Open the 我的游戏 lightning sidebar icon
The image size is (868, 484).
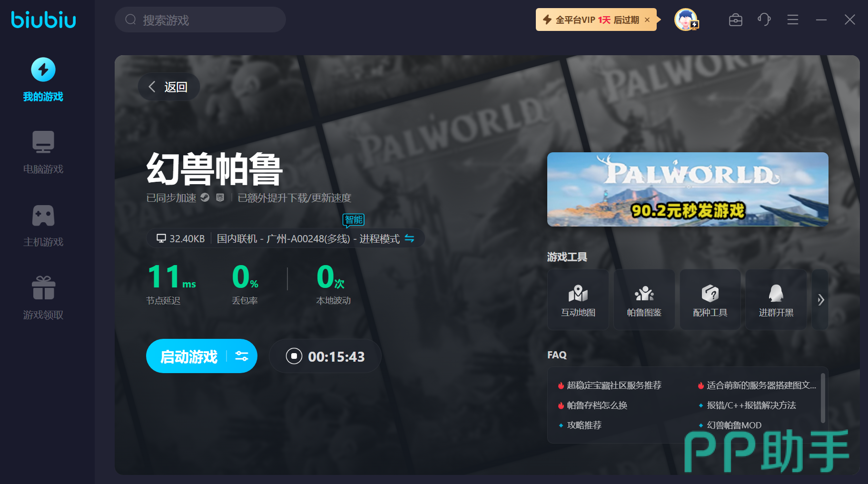click(43, 70)
